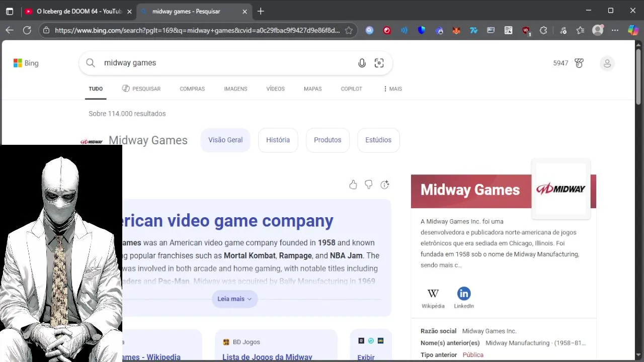The height and width of the screenshot is (362, 644).
Task: Start voice search with microphone icon
Action: pos(362,63)
